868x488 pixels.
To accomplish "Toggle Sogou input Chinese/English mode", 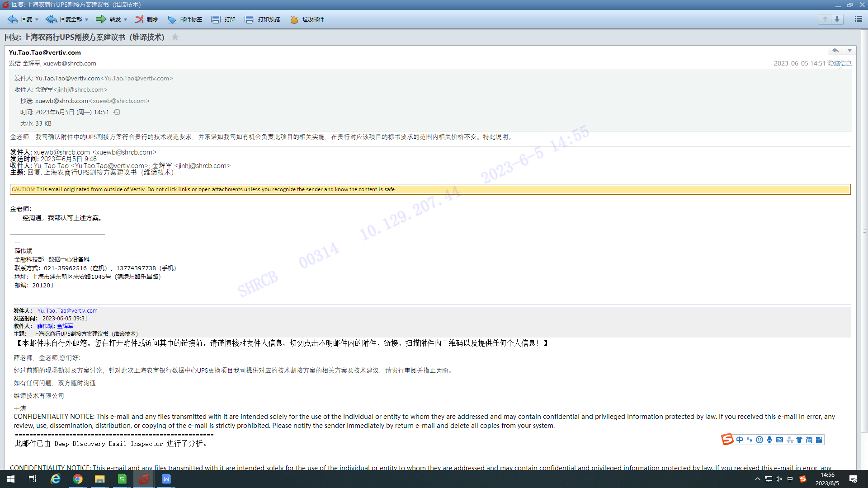I will [x=740, y=440].
